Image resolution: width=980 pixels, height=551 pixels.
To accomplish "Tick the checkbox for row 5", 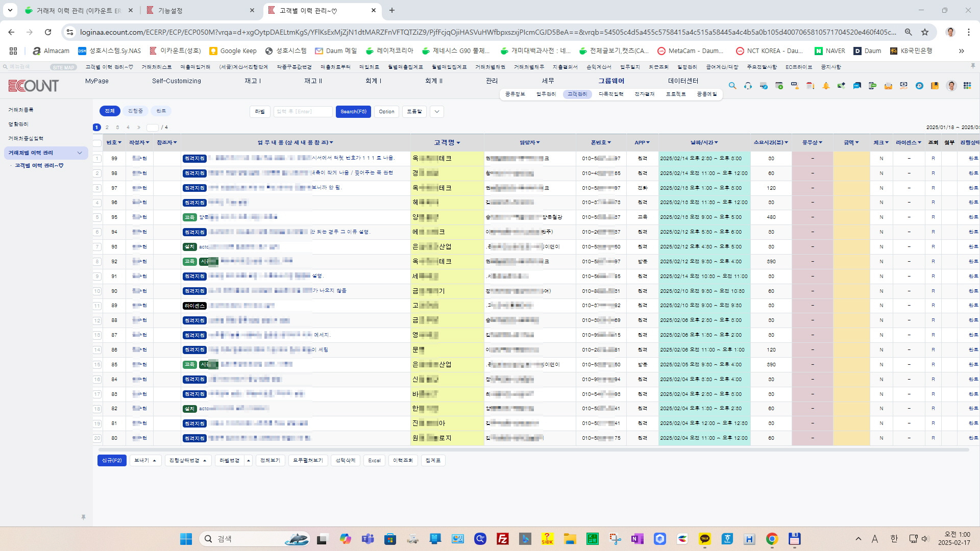I will [x=97, y=217].
